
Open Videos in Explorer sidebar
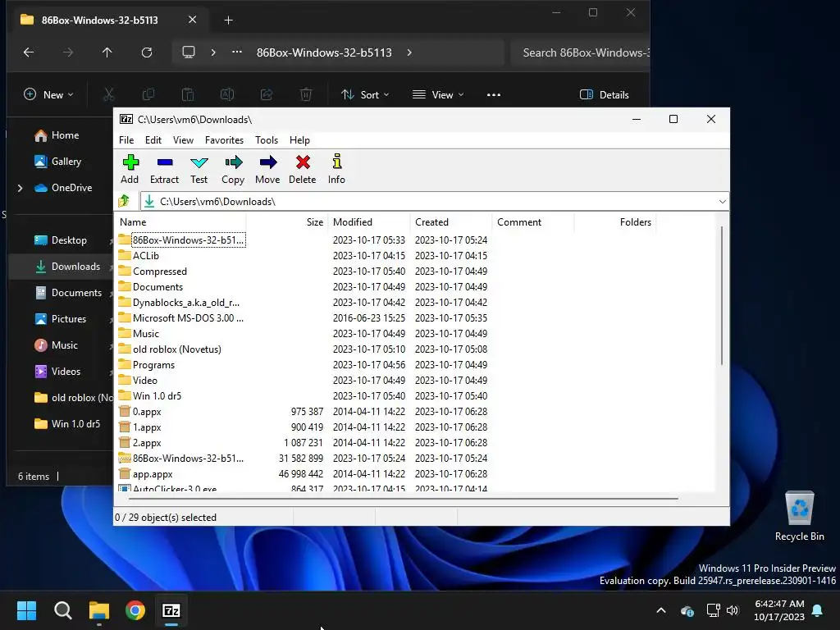click(x=57, y=372)
